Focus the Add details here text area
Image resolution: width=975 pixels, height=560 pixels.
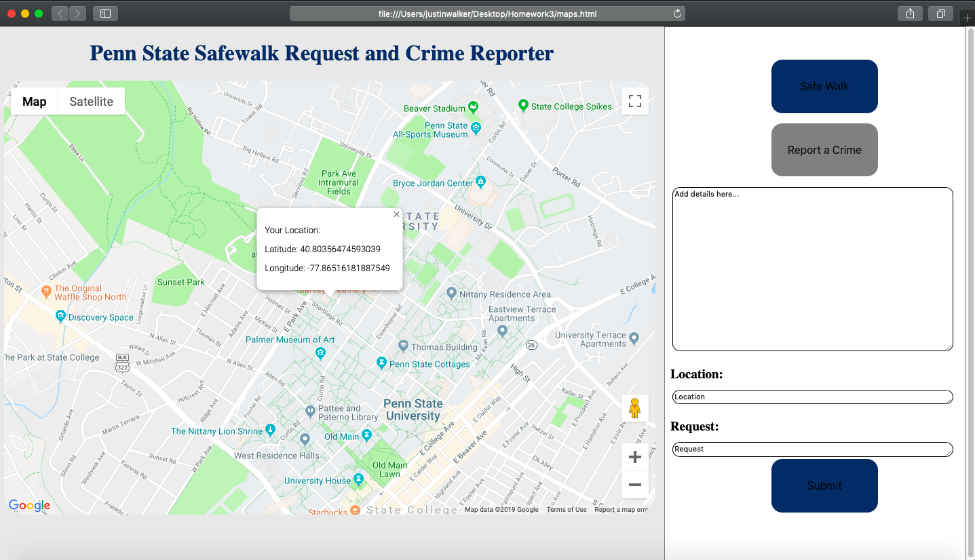813,269
